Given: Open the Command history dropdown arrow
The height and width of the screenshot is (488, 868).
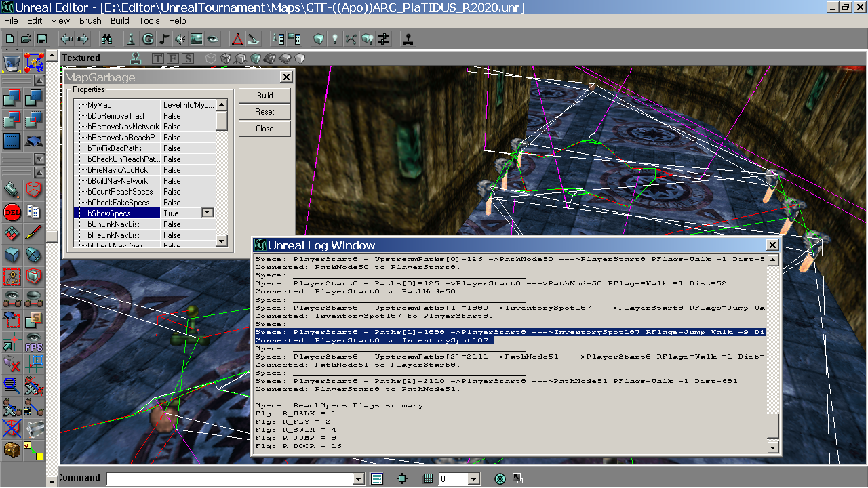Looking at the screenshot, I should coord(359,479).
